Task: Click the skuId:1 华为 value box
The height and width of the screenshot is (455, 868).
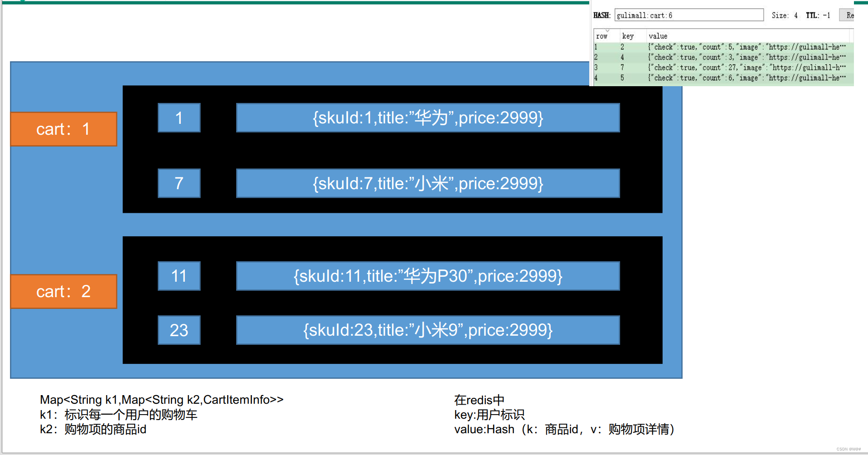Action: pyautogui.click(x=428, y=118)
